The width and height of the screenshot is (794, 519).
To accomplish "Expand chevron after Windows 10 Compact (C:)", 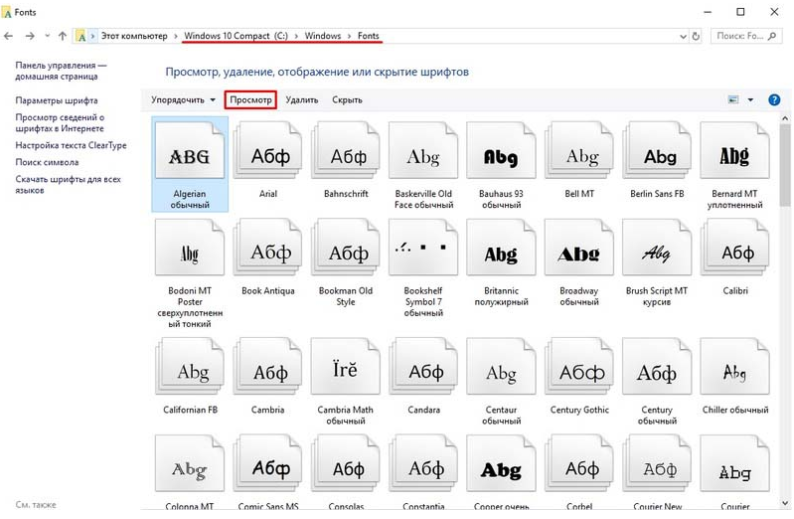I will 296,36.
